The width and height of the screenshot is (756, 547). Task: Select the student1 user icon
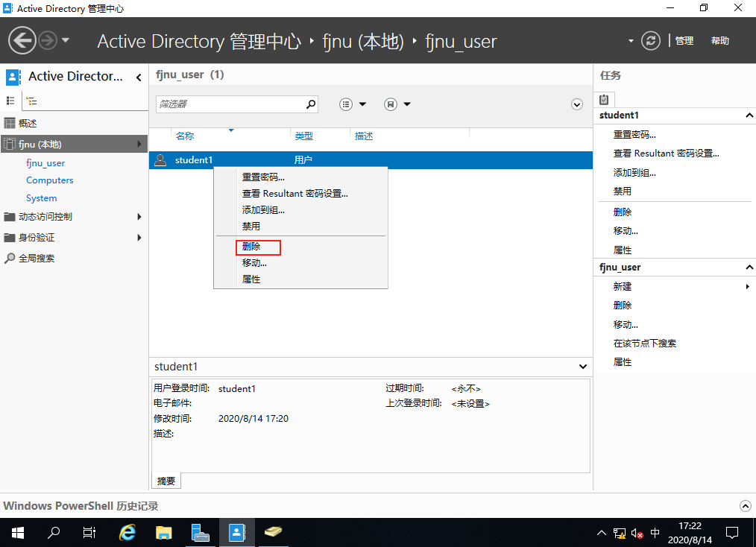(x=160, y=160)
